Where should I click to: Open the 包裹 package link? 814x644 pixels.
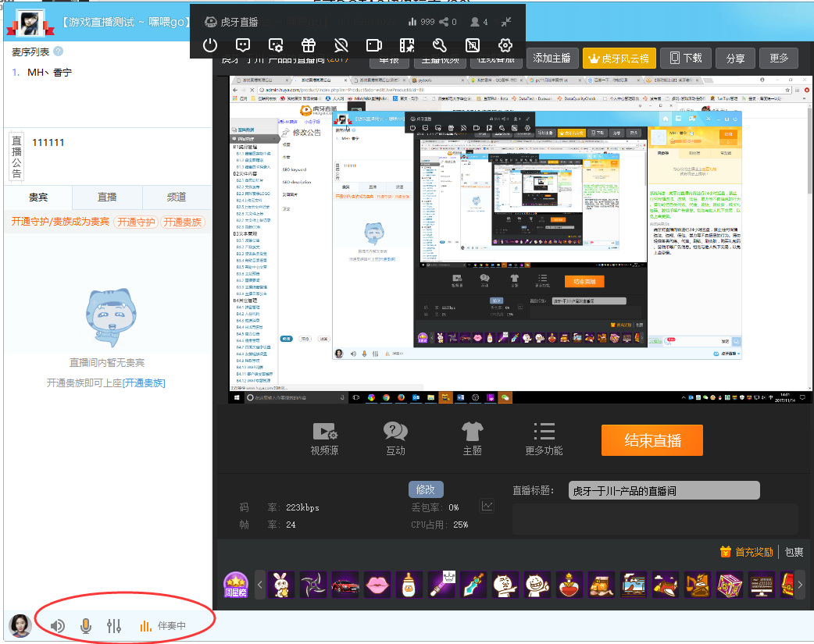coord(794,552)
